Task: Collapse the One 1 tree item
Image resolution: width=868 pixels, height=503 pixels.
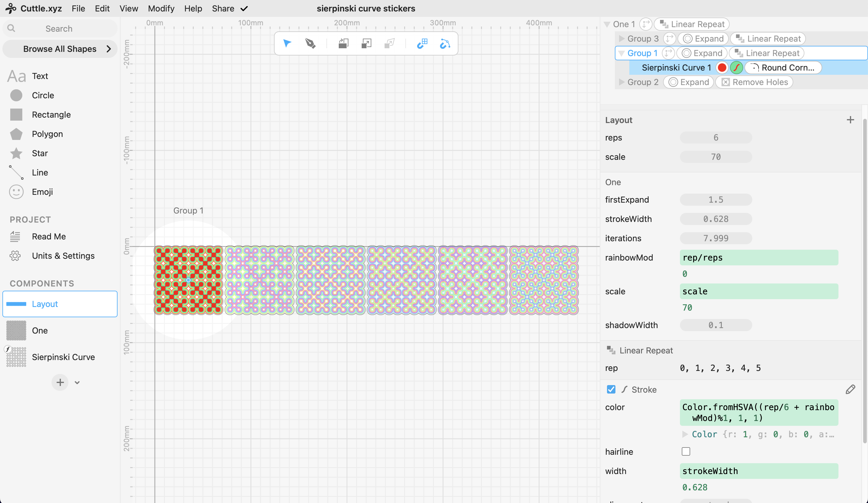Action: (x=607, y=24)
